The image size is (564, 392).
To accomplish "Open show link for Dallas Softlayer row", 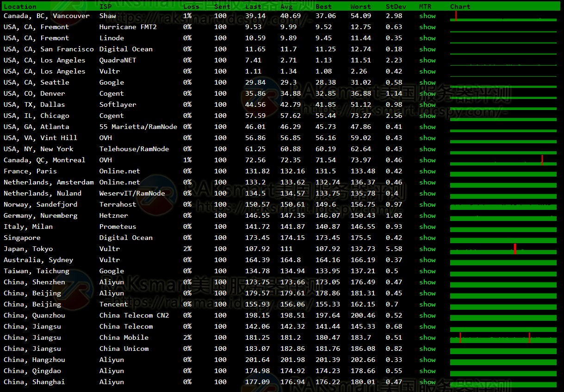I will [428, 104].
